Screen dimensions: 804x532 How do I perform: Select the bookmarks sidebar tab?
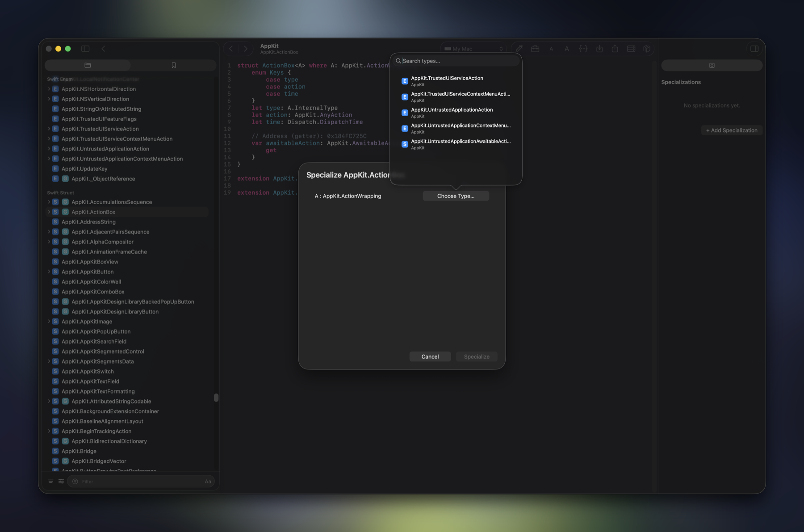174,65
